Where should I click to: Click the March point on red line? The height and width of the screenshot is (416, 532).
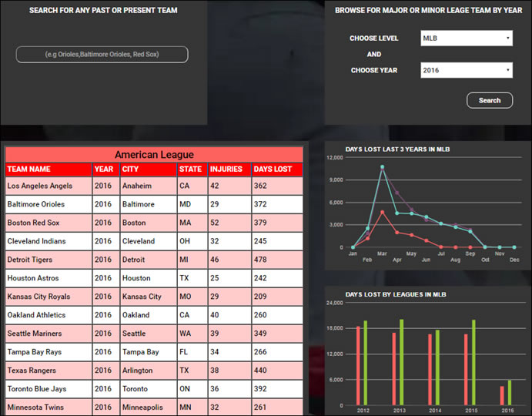coord(383,213)
